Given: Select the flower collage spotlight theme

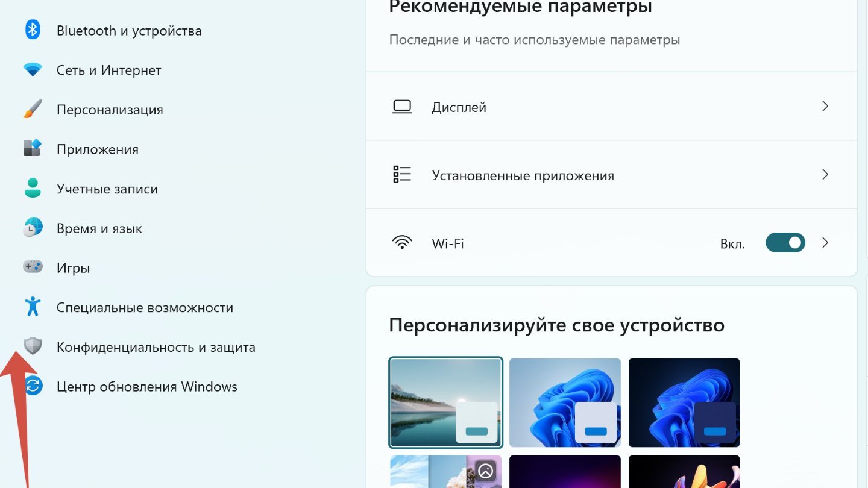Looking at the screenshot, I should (x=446, y=471).
